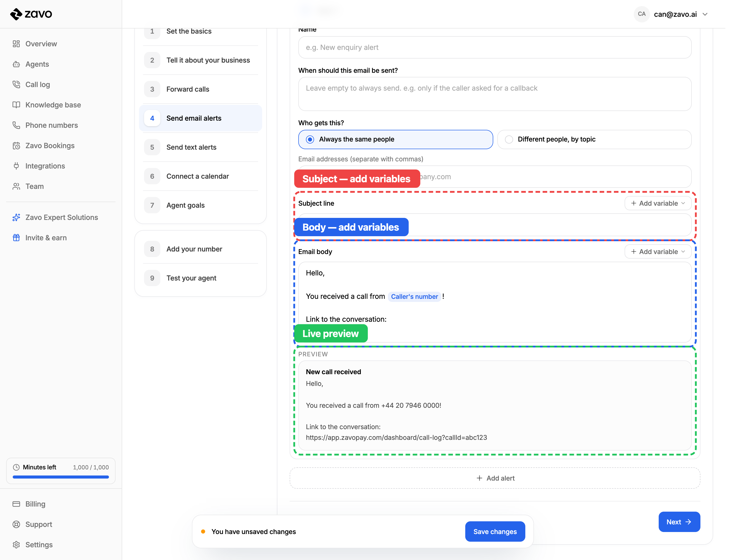
Task: Click the orange unsaved changes dot
Action: 203,532
